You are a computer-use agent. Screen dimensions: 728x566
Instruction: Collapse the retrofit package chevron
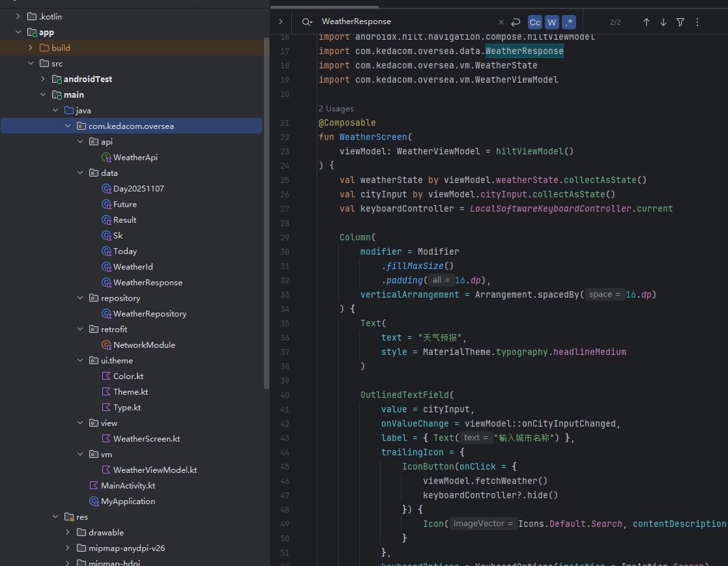click(80, 329)
